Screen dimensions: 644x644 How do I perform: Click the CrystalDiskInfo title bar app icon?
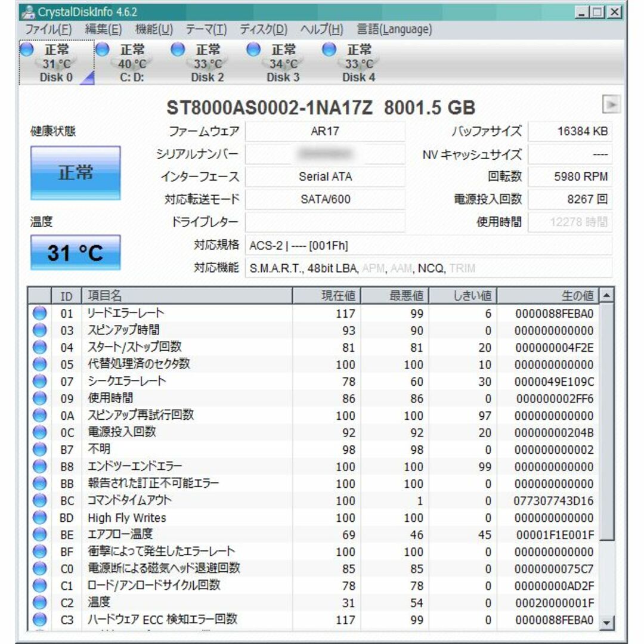28,11
